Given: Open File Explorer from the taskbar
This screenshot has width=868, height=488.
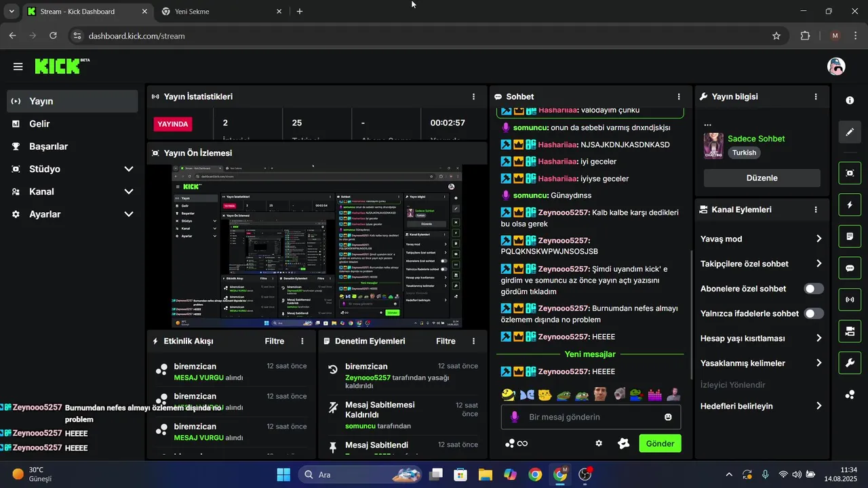Looking at the screenshot, I should (485, 474).
